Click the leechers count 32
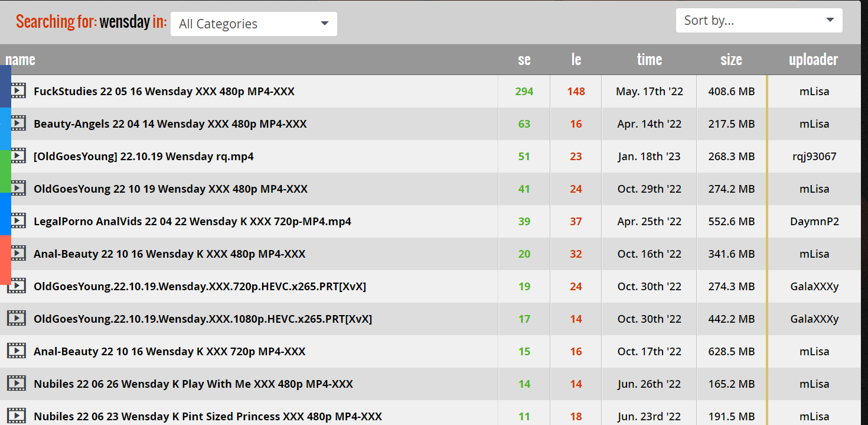868x425 pixels. [x=576, y=254]
